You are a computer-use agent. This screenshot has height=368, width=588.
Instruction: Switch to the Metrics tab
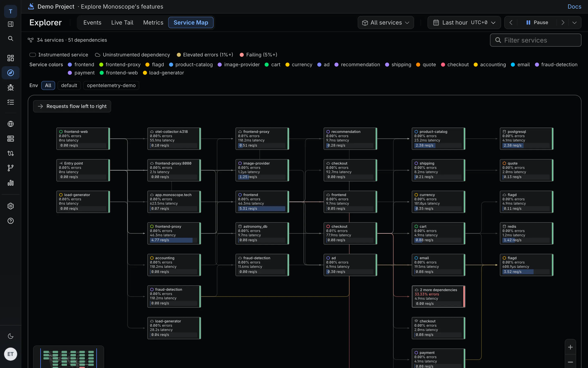153,23
